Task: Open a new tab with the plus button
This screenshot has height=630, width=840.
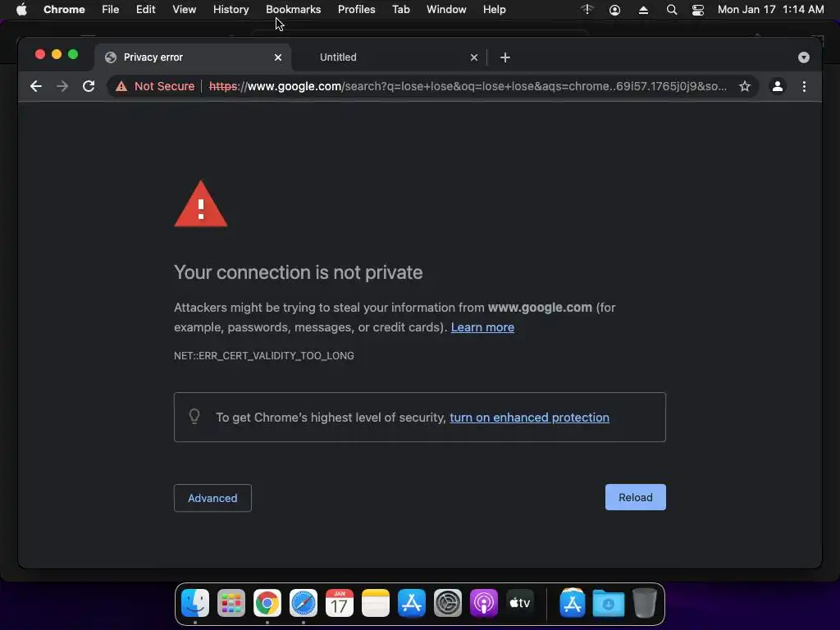Action: 505,57
